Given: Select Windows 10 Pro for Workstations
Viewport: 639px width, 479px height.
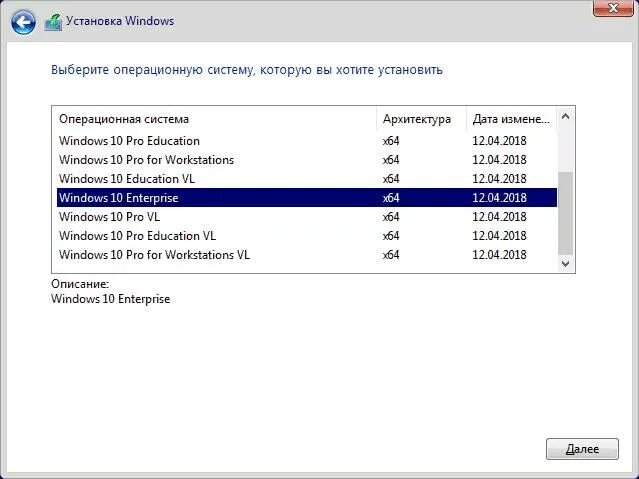Looking at the screenshot, I should pyautogui.click(x=307, y=160).
